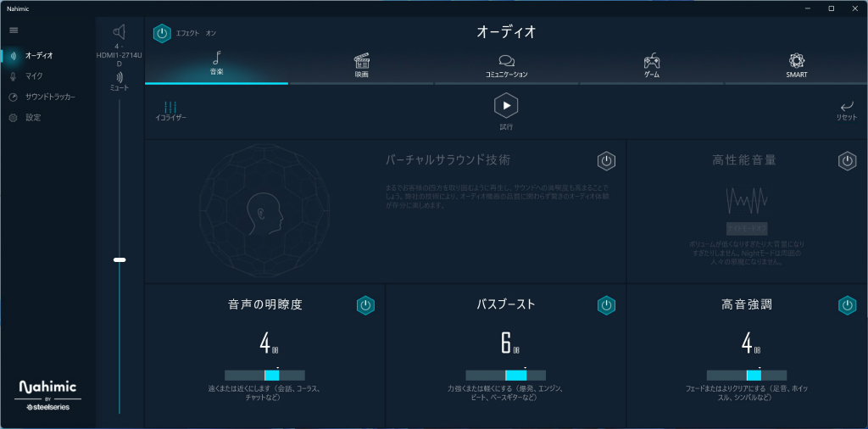Screen dimensions: 868x429
Task: Enable 高性能音量 power toggle
Action: [847, 161]
